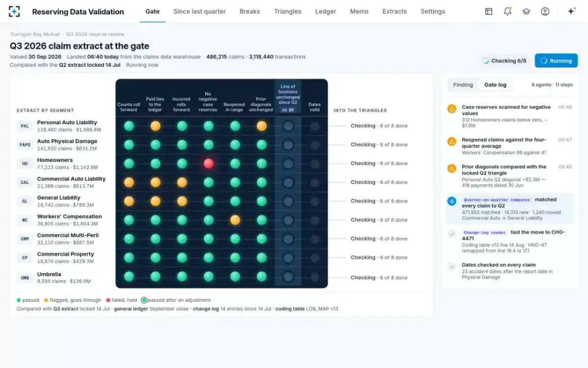Click "6 agents · 11 steps" text
The image size is (588, 368).
coord(552,85)
